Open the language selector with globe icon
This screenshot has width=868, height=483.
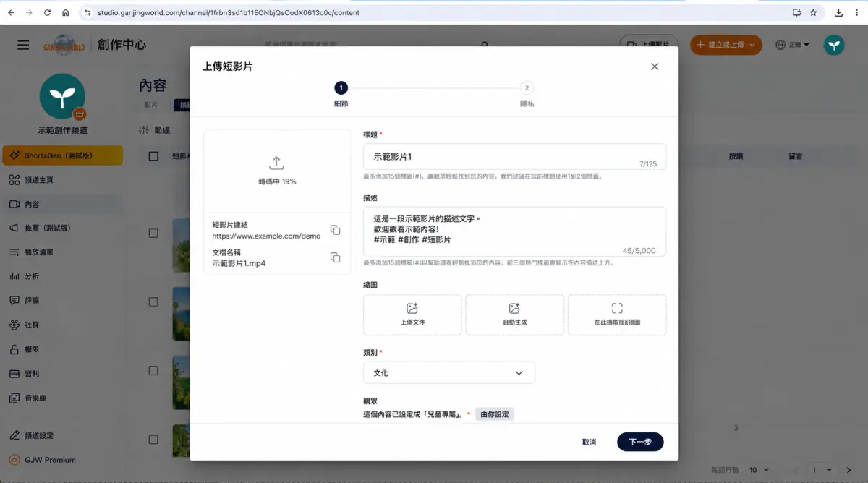click(x=792, y=45)
